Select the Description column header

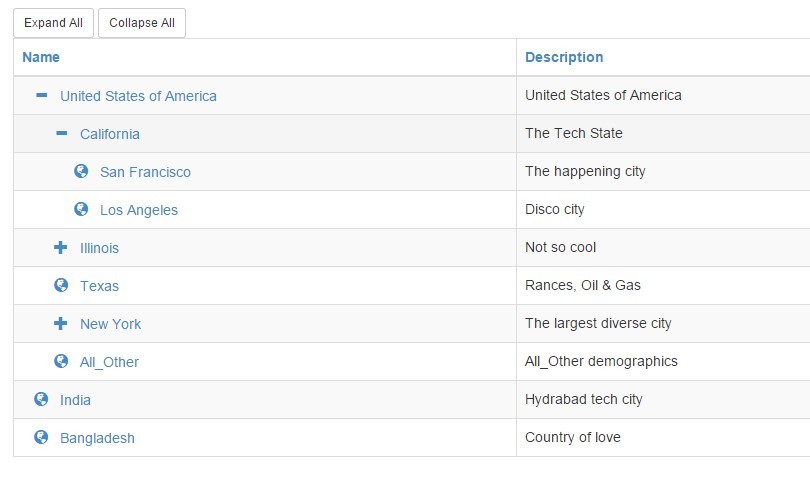tap(564, 57)
